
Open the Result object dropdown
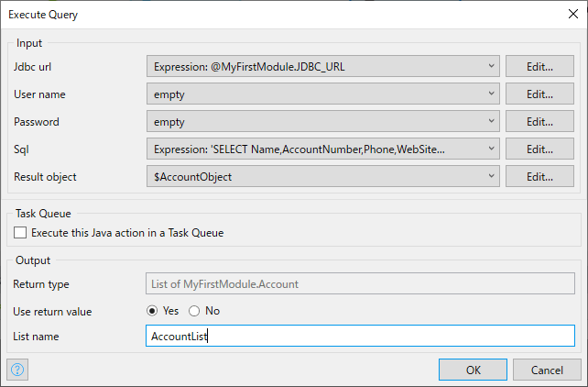(492, 177)
